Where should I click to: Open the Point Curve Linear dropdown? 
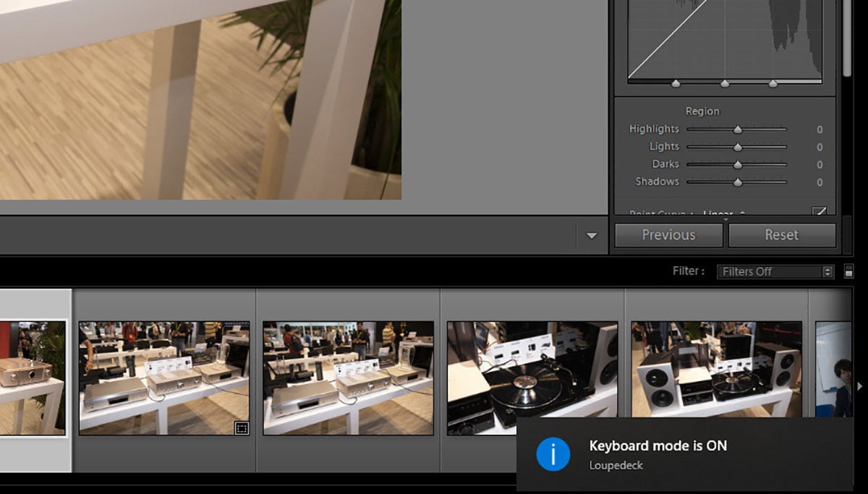click(723, 213)
